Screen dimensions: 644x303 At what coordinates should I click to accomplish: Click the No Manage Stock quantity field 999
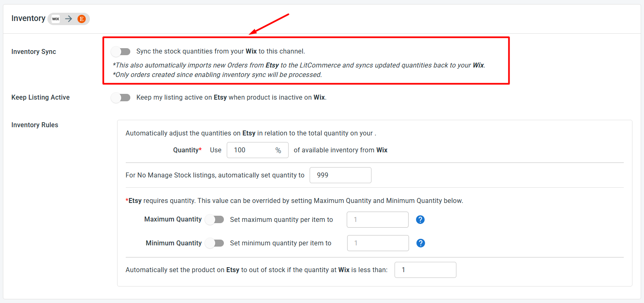pos(341,175)
